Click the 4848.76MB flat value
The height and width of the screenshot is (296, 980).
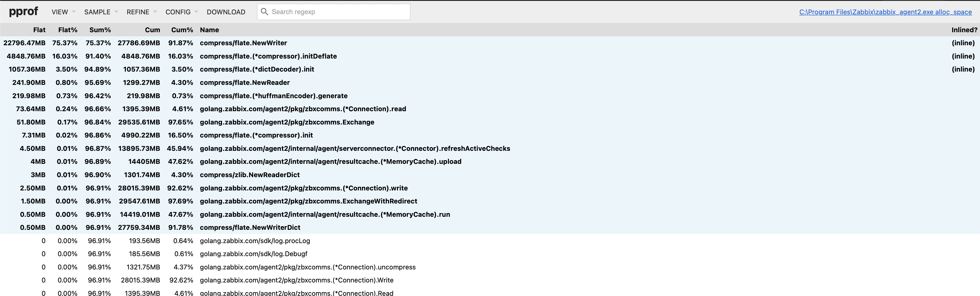click(26, 56)
